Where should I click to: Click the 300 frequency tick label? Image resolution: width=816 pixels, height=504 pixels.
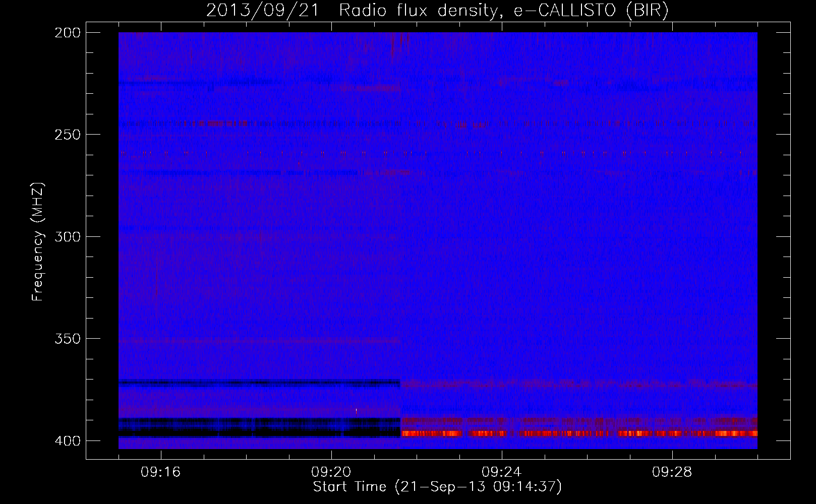[x=68, y=236]
